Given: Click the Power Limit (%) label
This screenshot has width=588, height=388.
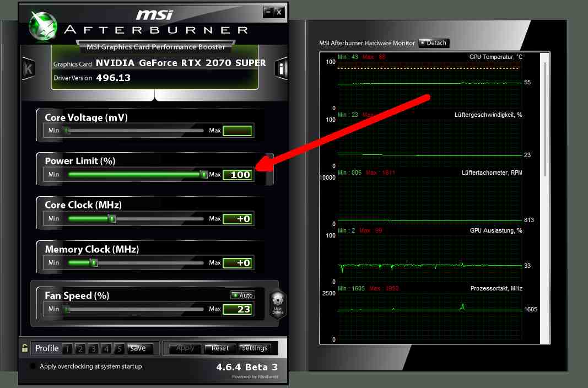Looking at the screenshot, I should point(80,161).
